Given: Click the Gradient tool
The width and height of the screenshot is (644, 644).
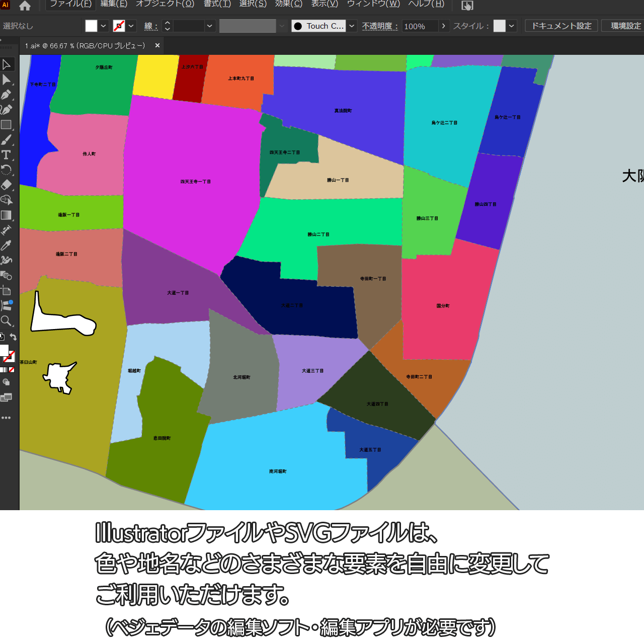Looking at the screenshot, I should pos(7,215).
